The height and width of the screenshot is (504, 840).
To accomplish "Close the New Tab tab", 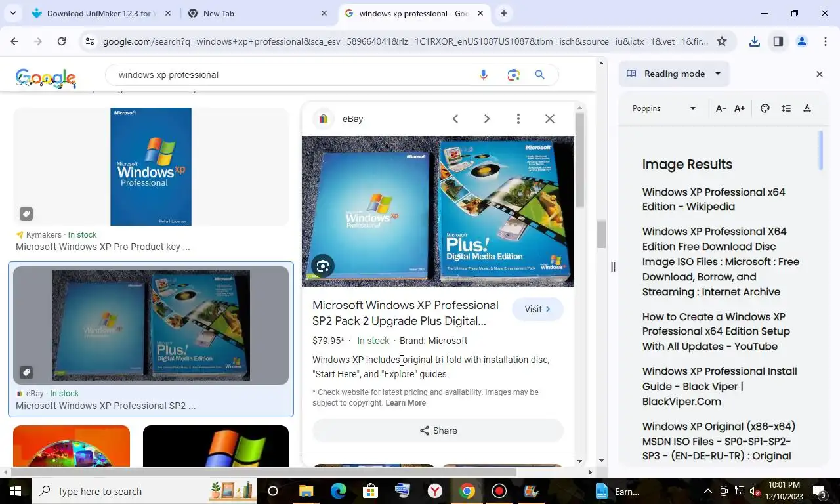I will point(324,13).
